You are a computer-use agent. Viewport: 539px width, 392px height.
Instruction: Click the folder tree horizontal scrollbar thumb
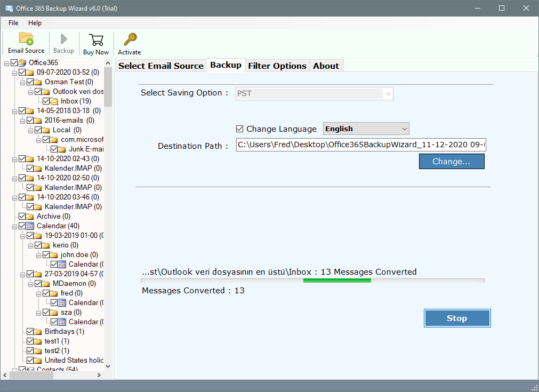click(x=31, y=375)
